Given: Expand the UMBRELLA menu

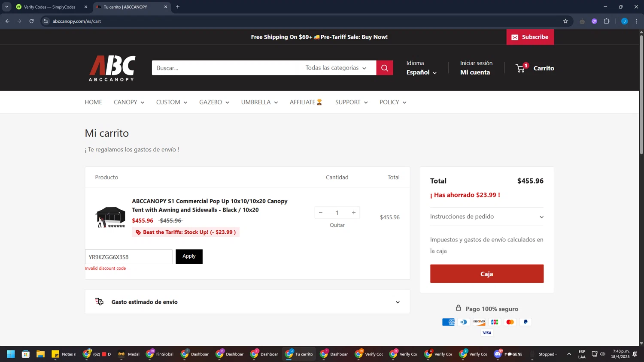Looking at the screenshot, I should click(259, 102).
